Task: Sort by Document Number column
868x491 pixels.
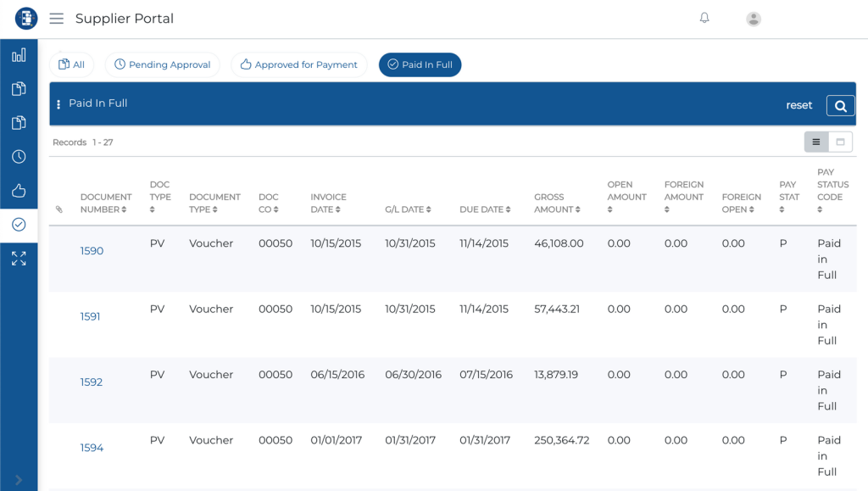Action: [x=106, y=204]
